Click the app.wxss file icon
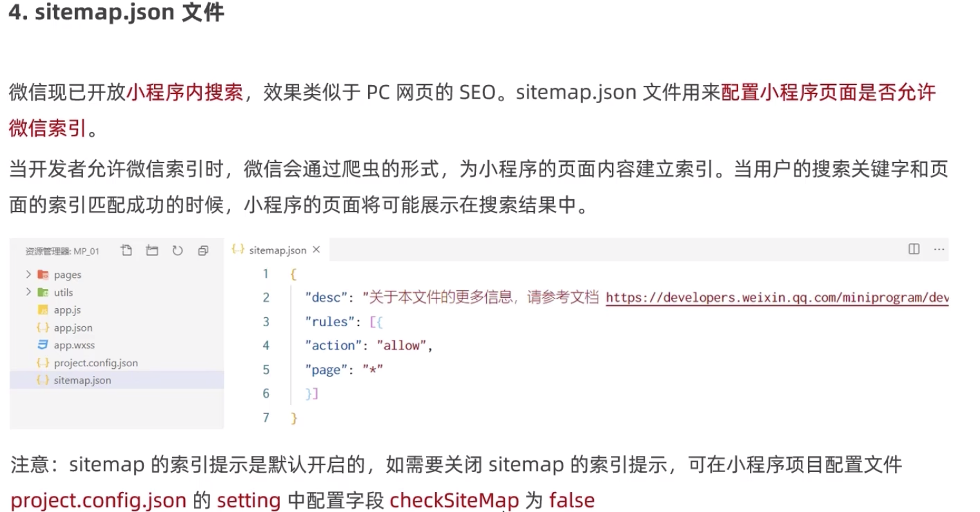The height and width of the screenshot is (512, 980). [x=43, y=345]
